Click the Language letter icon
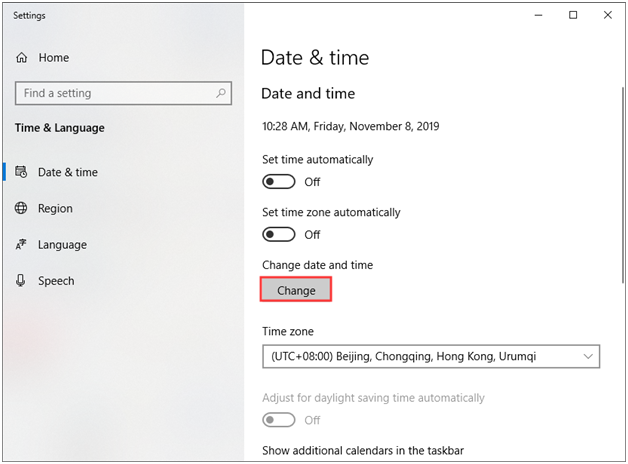 coord(21,244)
